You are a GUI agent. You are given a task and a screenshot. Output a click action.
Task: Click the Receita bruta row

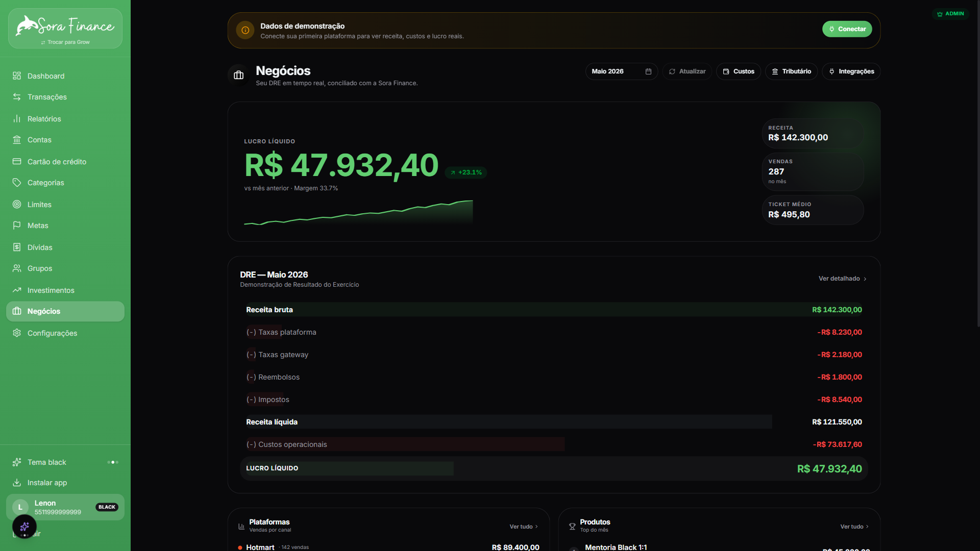(x=554, y=310)
